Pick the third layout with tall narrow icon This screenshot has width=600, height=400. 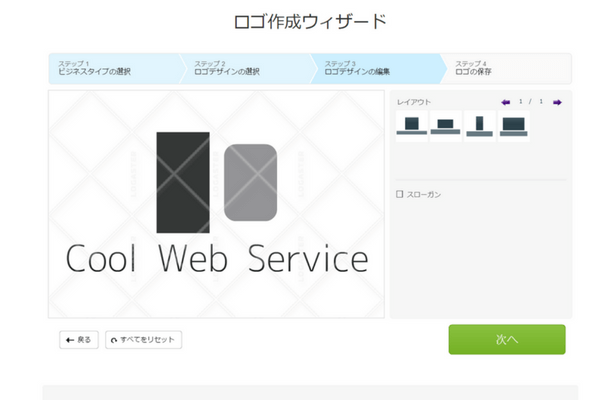(479, 126)
